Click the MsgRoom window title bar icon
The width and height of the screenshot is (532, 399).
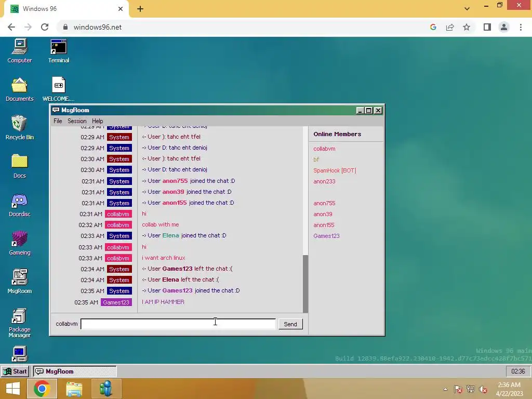click(56, 110)
